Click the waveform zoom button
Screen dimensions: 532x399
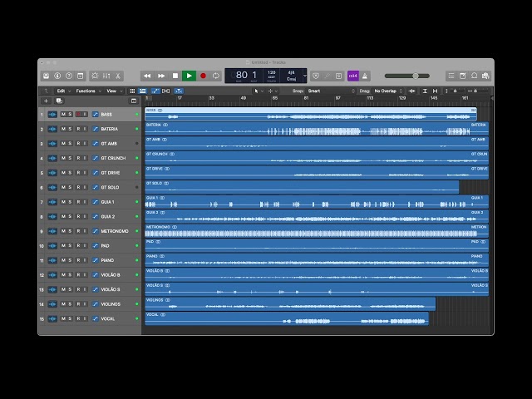412,91
